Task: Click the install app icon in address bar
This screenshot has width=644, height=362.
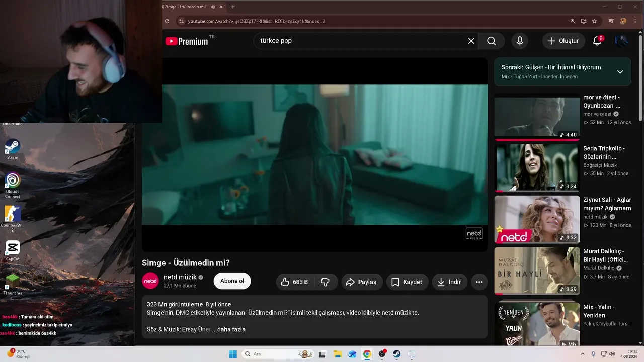Action: (584, 21)
